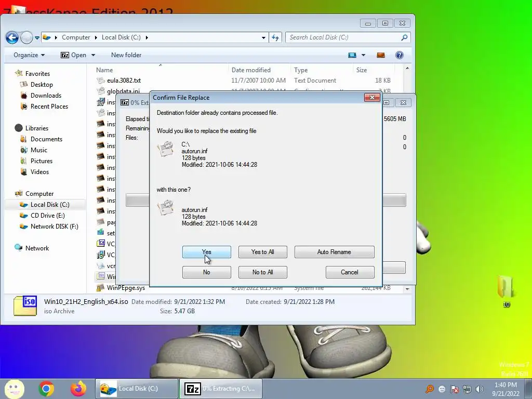Create a New folder
The height and width of the screenshot is (399, 532).
click(x=126, y=55)
